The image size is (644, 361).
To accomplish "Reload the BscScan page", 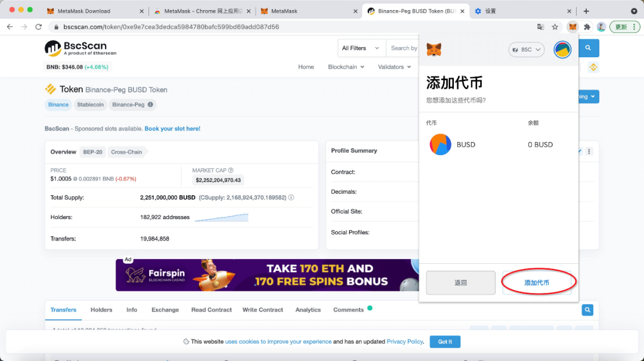I will click(39, 27).
